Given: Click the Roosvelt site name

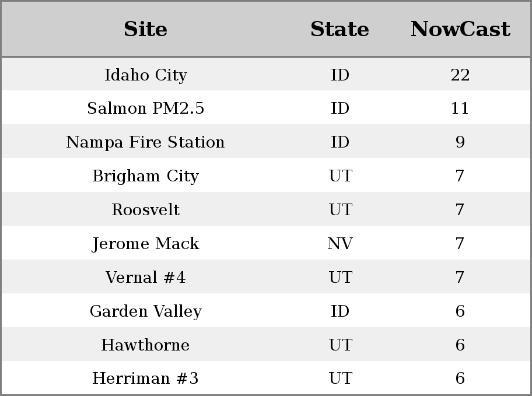Looking at the screenshot, I should (x=146, y=209).
